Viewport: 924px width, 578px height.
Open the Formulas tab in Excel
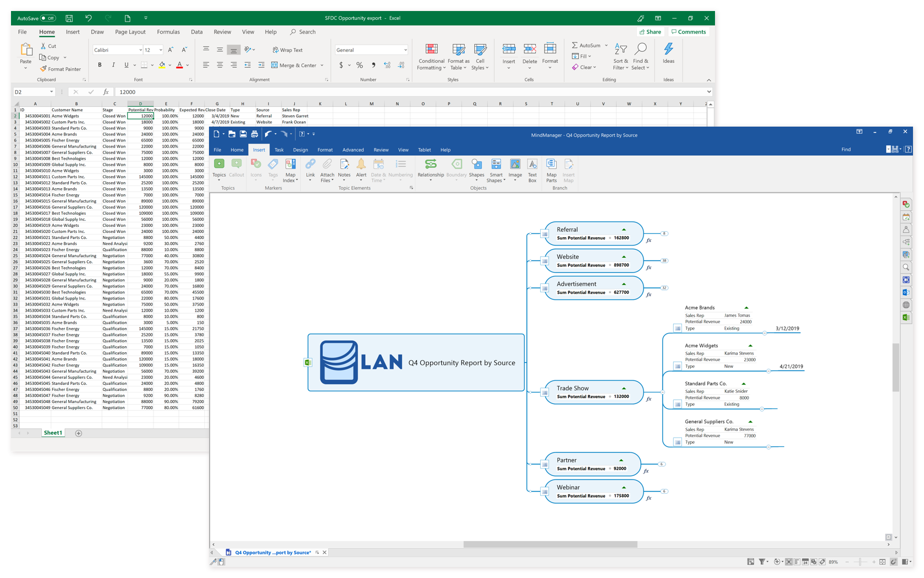pyautogui.click(x=168, y=31)
